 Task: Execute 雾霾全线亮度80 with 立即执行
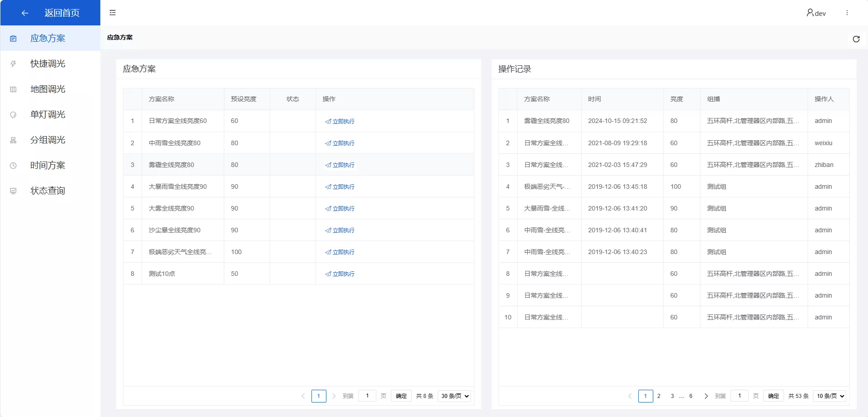tap(340, 165)
